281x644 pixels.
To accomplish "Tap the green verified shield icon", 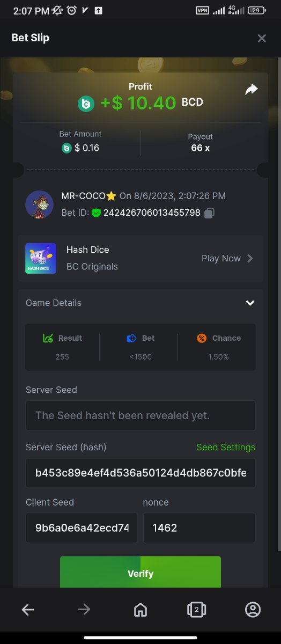I will point(96,213).
